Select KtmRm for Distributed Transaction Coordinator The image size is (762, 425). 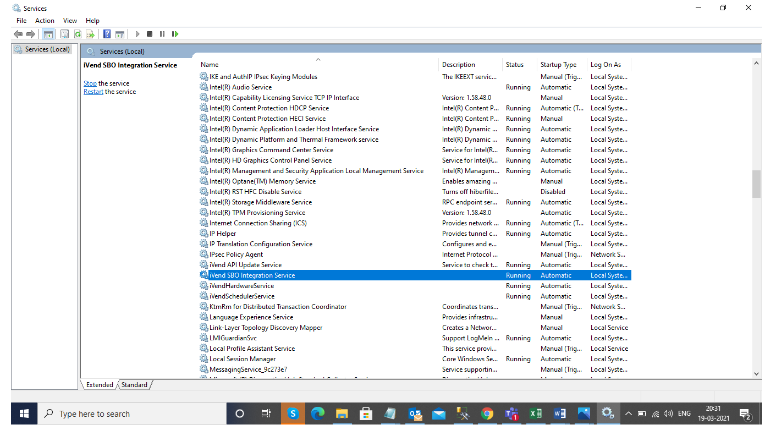tap(415, 307)
